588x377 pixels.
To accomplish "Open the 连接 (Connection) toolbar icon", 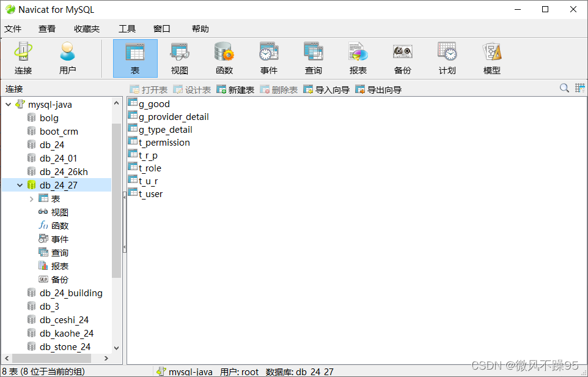I will (23, 57).
